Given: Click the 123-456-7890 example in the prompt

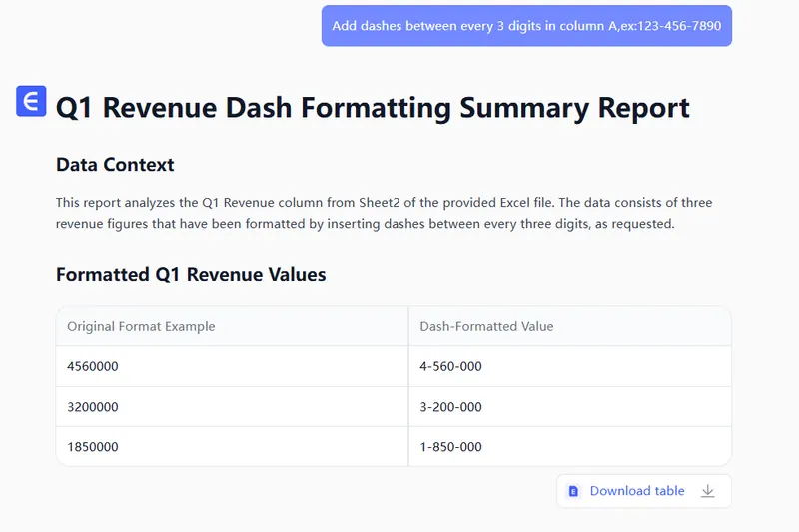Looking at the screenshot, I should pyautogui.click(x=678, y=26).
